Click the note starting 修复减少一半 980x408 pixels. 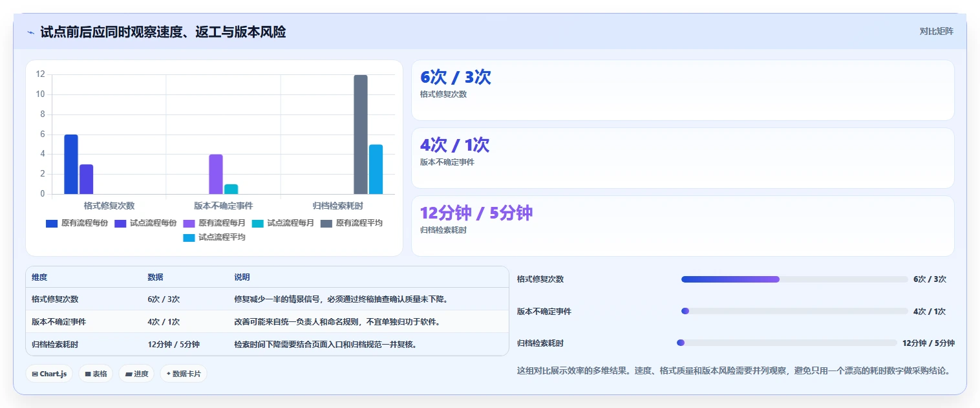[341, 299]
